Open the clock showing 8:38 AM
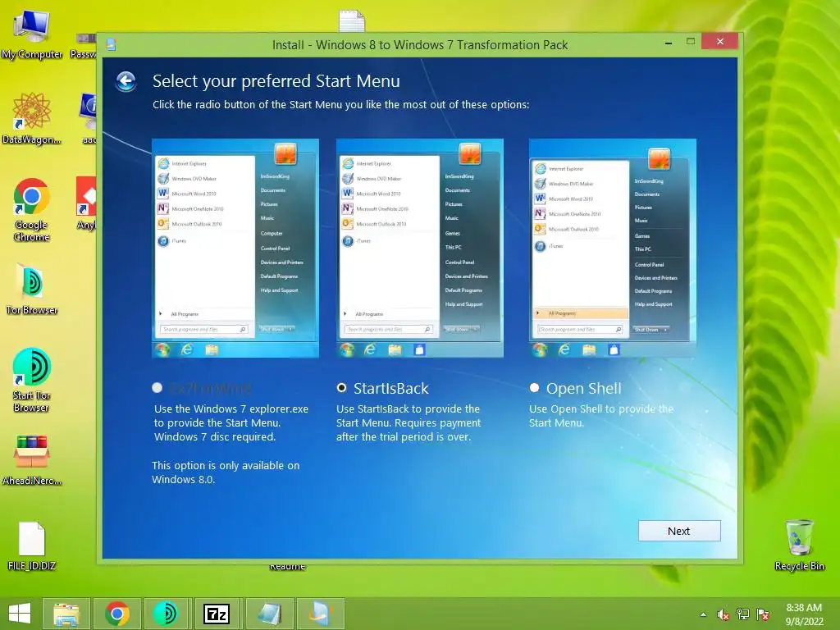 point(804,614)
